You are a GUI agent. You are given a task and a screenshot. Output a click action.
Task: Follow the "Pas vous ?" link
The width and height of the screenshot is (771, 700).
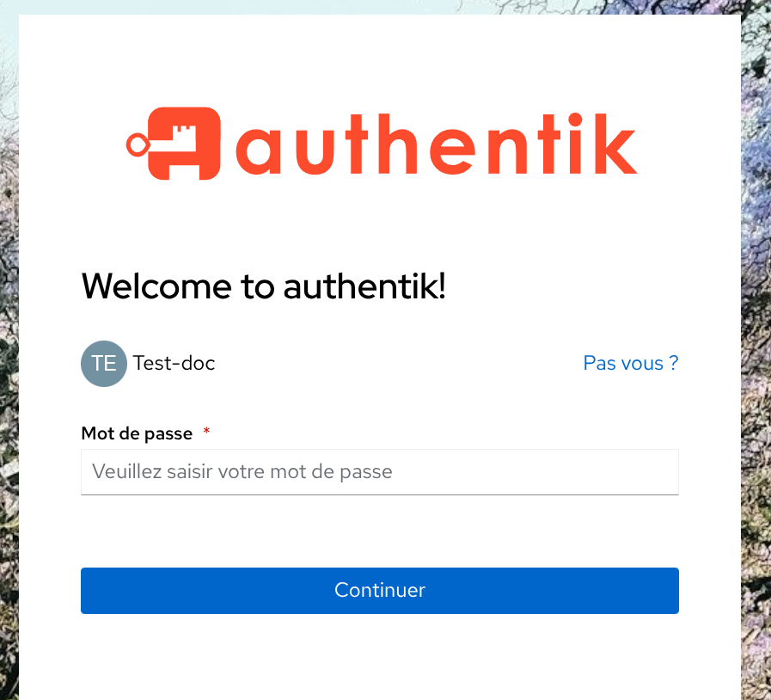(x=630, y=363)
